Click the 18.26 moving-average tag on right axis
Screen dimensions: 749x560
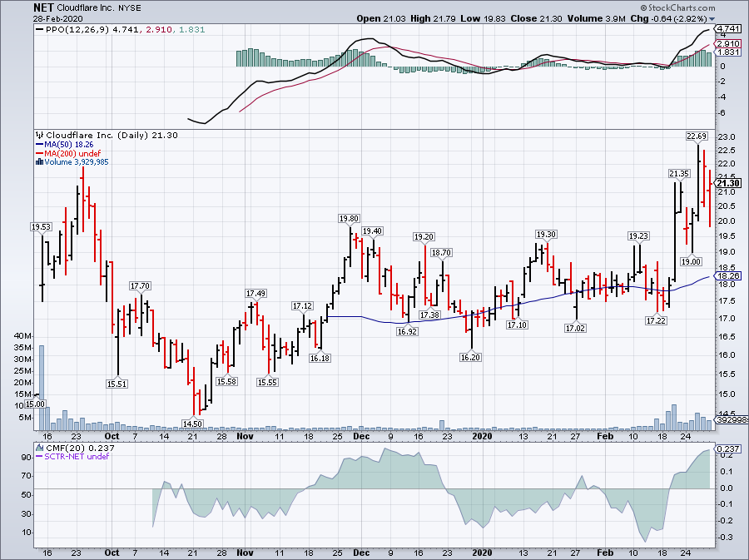click(729, 276)
